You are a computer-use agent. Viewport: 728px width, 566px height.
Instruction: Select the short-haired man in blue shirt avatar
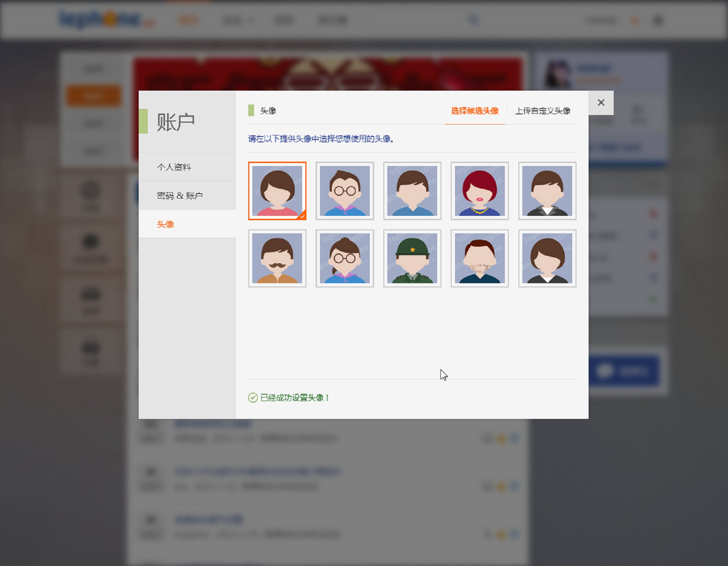tap(412, 191)
